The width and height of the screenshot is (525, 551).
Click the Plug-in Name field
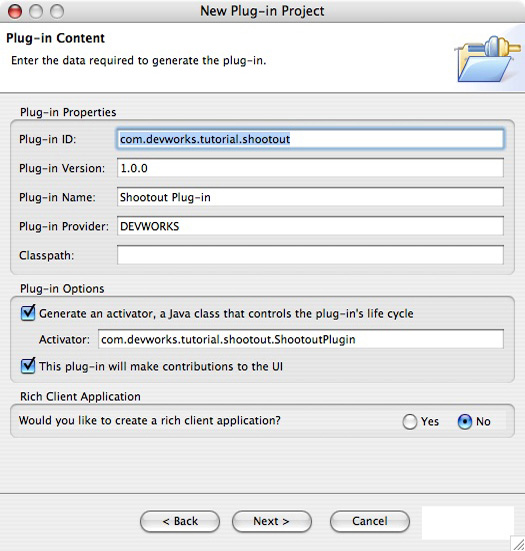tap(310, 197)
